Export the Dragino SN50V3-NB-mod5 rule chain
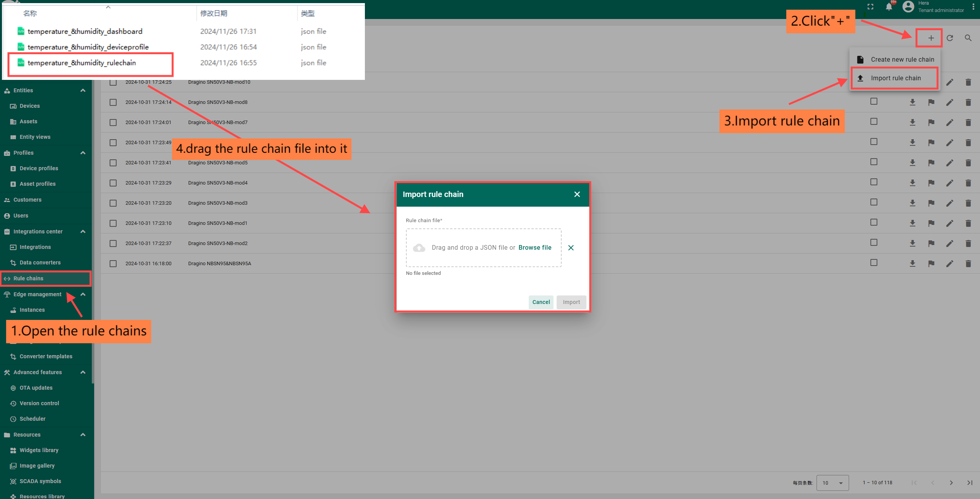 (x=912, y=163)
